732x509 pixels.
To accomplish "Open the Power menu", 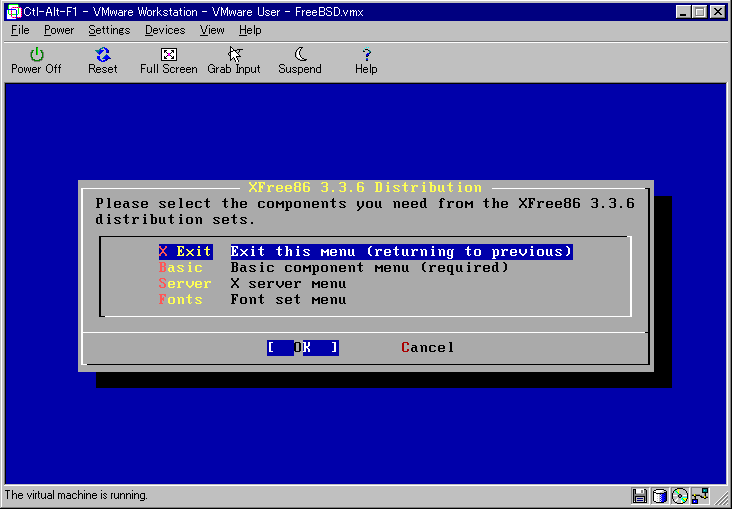I will (x=59, y=30).
